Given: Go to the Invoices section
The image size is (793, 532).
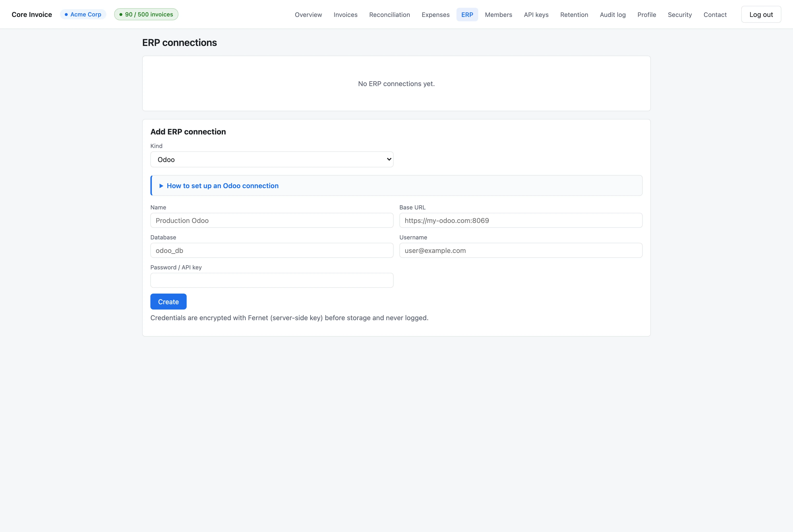Looking at the screenshot, I should (x=345, y=15).
